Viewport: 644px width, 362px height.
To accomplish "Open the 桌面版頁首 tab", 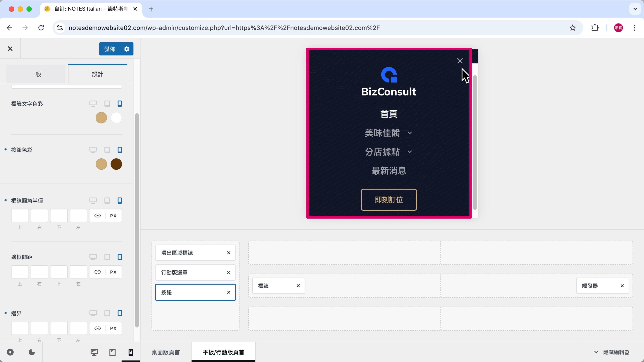I will [x=166, y=352].
